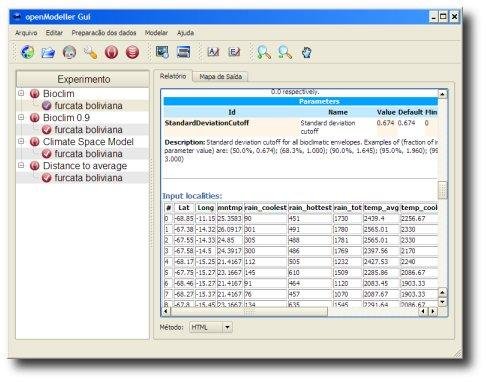The width and height of the screenshot is (486, 382).
Task: Click the report horizontal scroll left arrow
Action: [166, 311]
